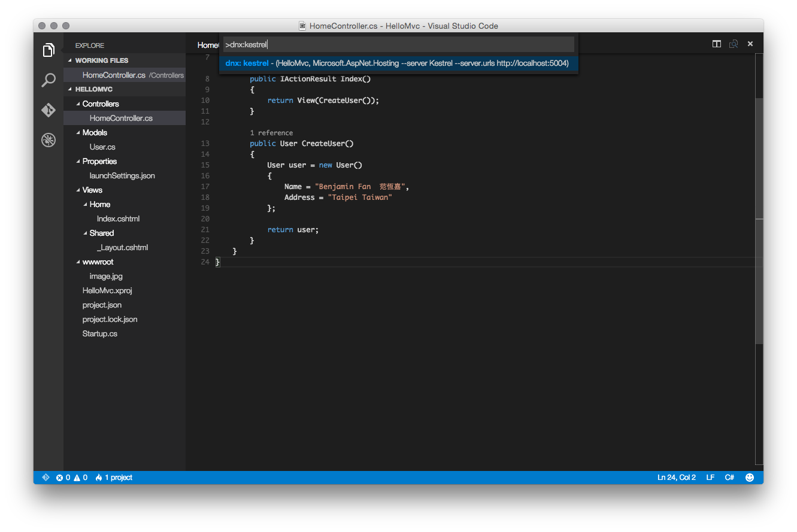Select the dnx: kestrel command result
The image size is (797, 532).
(398, 63)
